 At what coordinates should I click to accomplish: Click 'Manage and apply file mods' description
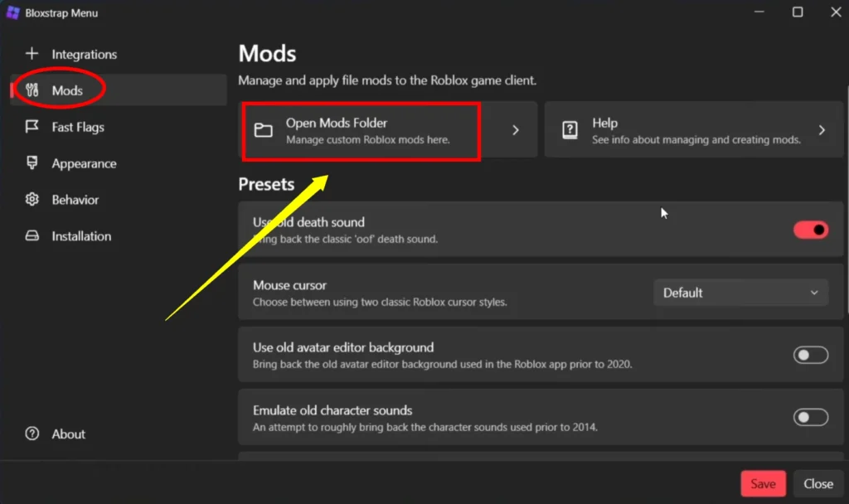387,80
